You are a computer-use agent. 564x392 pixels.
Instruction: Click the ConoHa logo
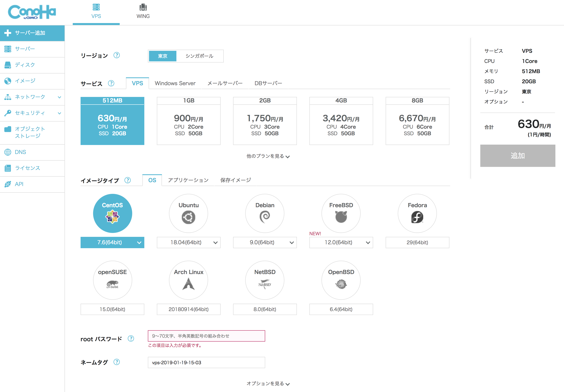pos(32,12)
